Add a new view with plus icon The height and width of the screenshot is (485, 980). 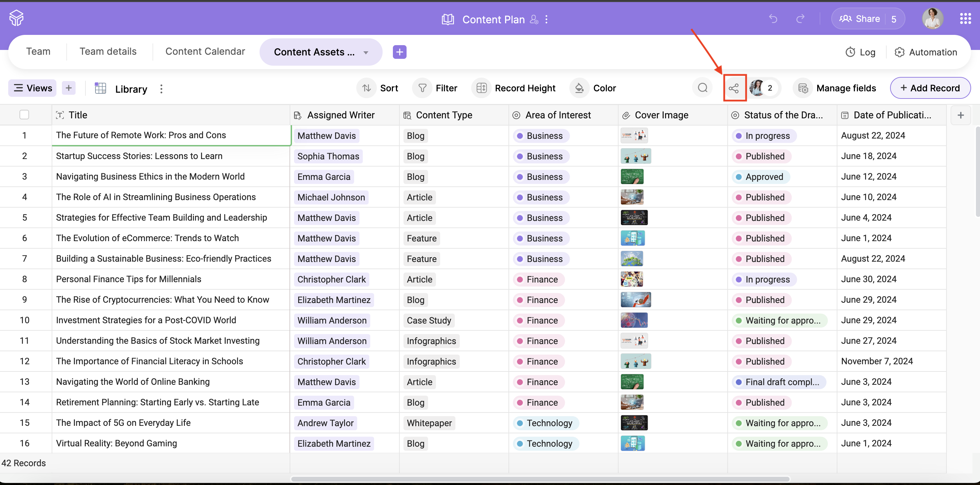[x=68, y=88]
